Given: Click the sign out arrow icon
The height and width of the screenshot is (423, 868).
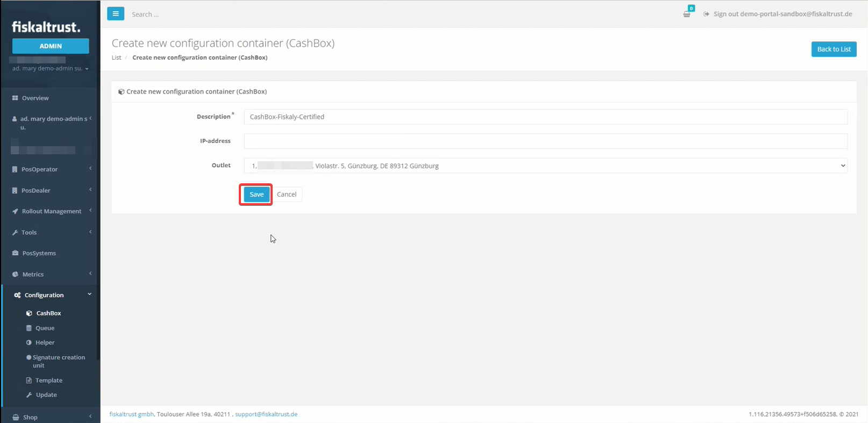Looking at the screenshot, I should 706,14.
